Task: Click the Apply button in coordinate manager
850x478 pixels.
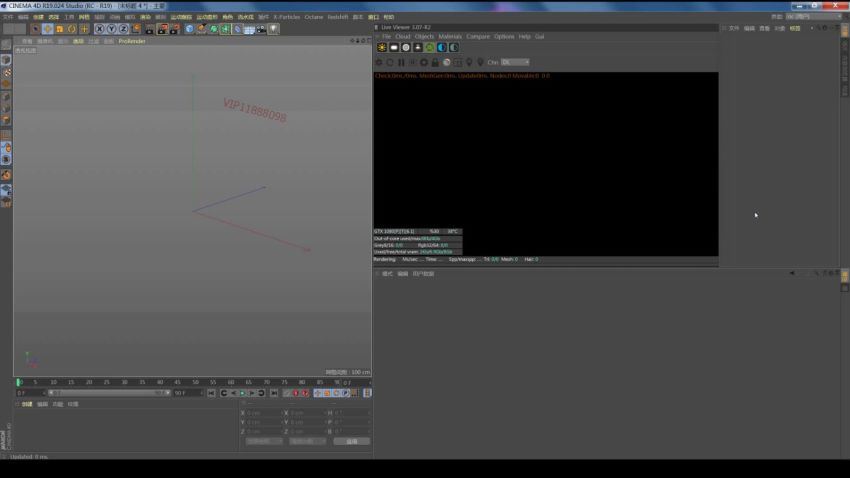Action: 352,441
